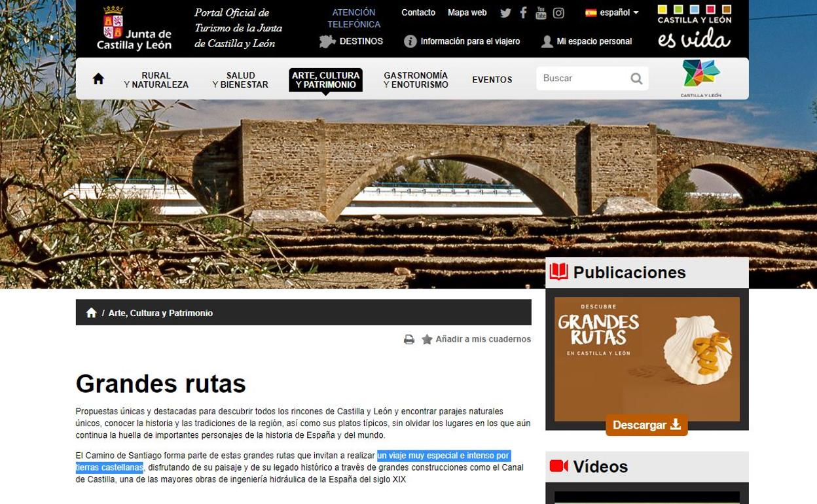Screen dimensions: 817x504
Task: Open the EVENTOS section
Action: [x=492, y=79]
